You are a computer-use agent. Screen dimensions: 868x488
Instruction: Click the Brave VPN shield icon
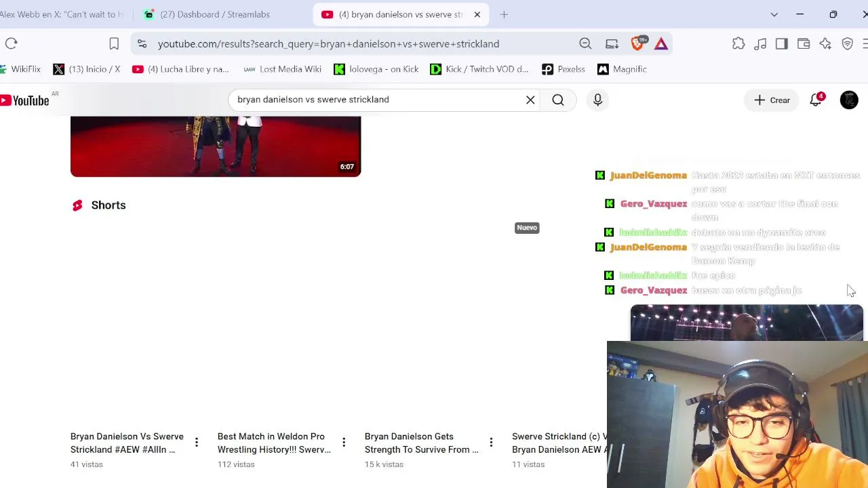click(847, 44)
